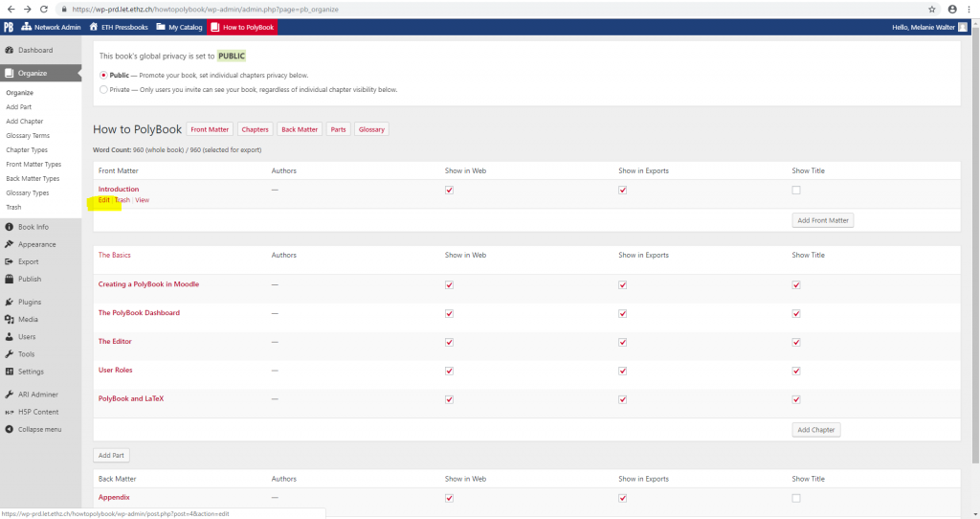Open Add Chapter in sidebar submenu
Image resolution: width=980 pixels, height=519 pixels.
point(24,122)
